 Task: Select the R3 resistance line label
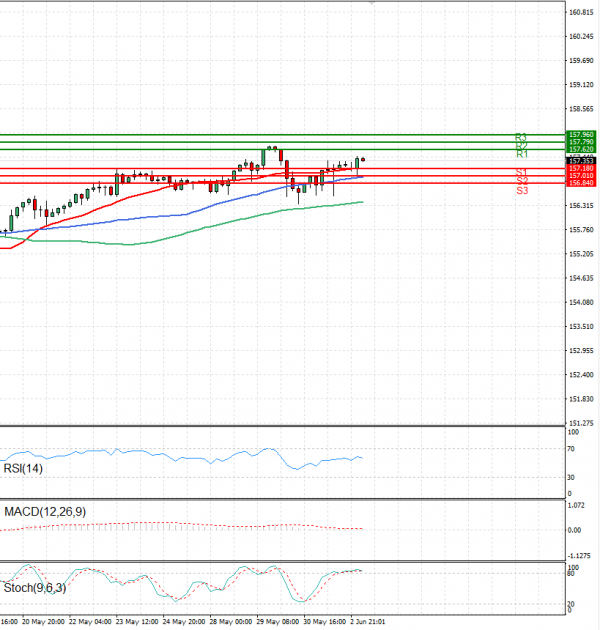pyautogui.click(x=521, y=137)
